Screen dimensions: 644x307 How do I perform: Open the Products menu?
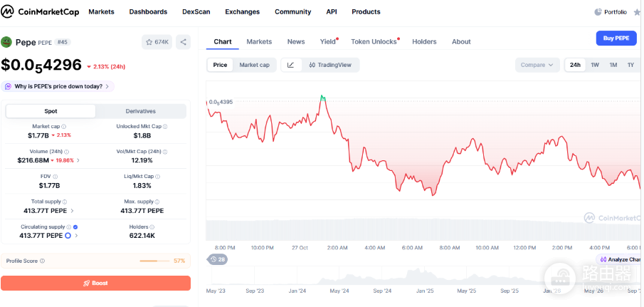point(366,12)
